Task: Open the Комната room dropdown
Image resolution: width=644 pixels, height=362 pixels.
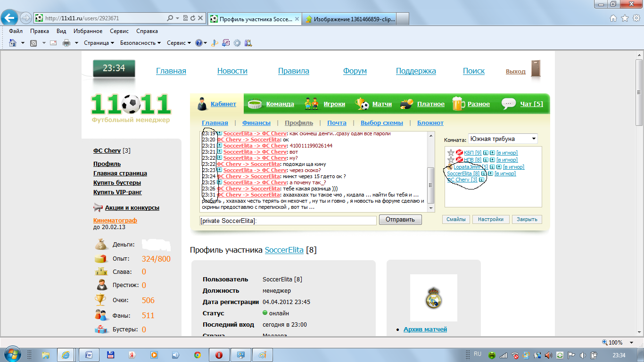Action: point(503,139)
